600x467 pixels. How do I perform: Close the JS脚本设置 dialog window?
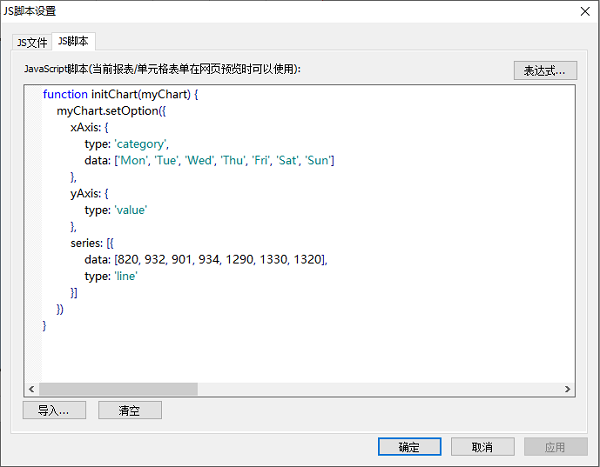click(x=583, y=11)
